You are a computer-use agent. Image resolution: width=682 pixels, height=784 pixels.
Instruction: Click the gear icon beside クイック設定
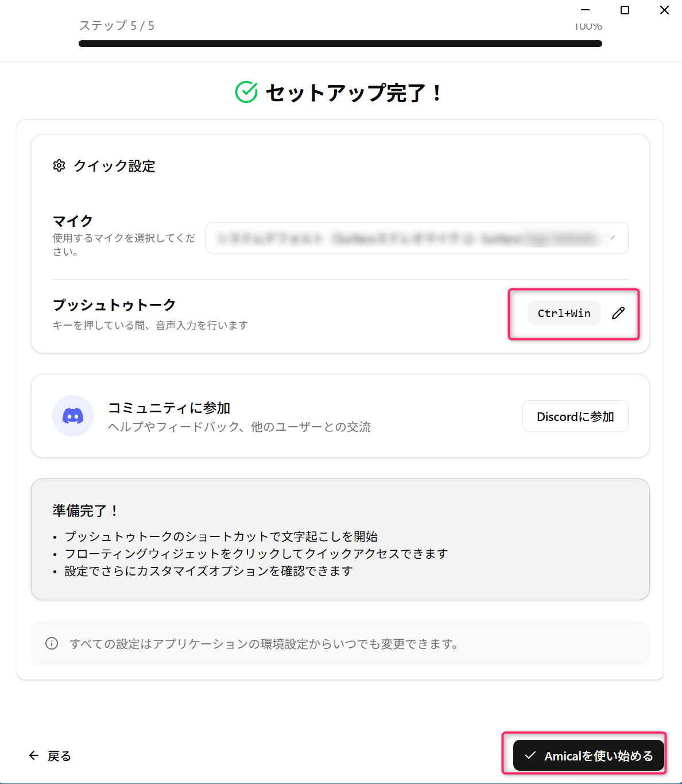59,166
